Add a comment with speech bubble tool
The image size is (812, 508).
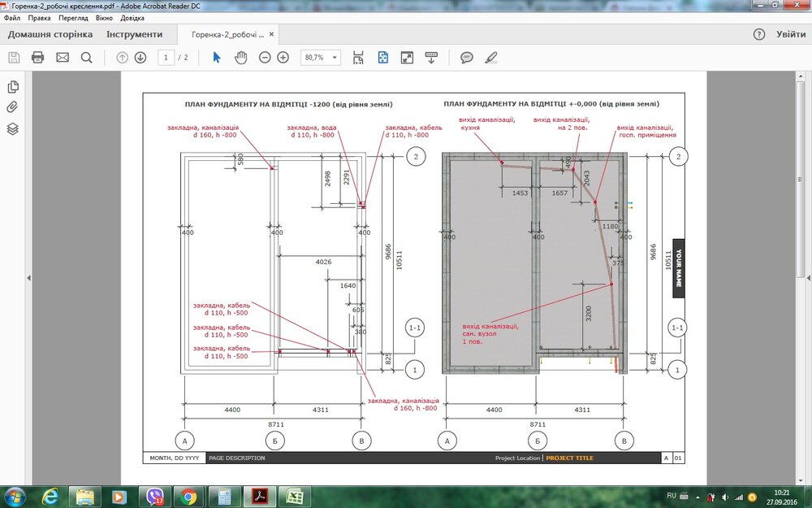pyautogui.click(x=467, y=58)
